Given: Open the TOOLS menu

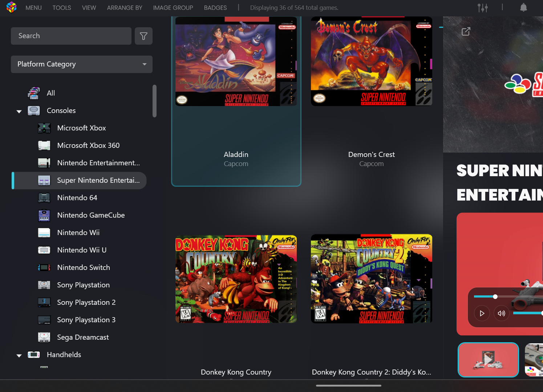Looking at the screenshot, I should [62, 8].
